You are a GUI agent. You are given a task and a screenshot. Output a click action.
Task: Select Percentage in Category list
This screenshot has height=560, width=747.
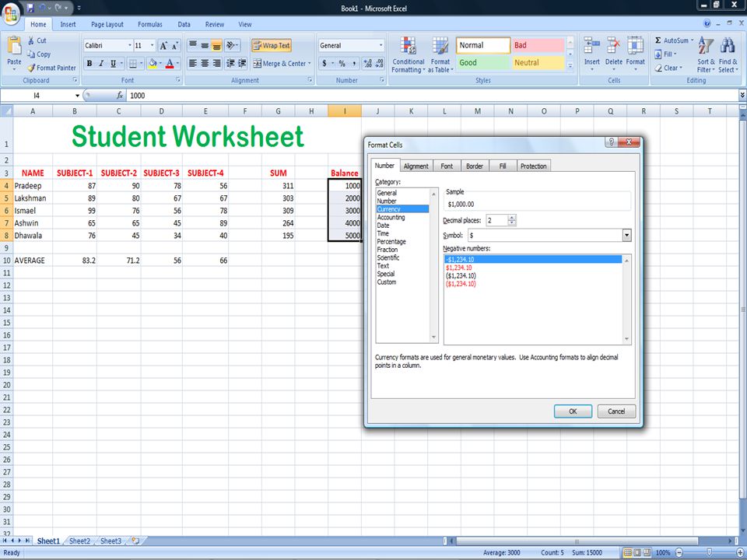pyautogui.click(x=391, y=241)
